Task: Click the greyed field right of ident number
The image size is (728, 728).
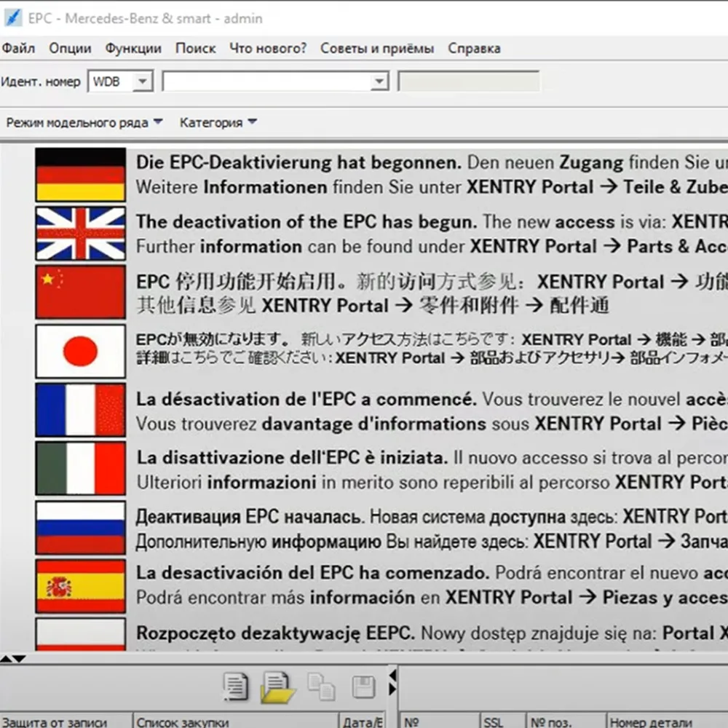Action: click(469, 82)
